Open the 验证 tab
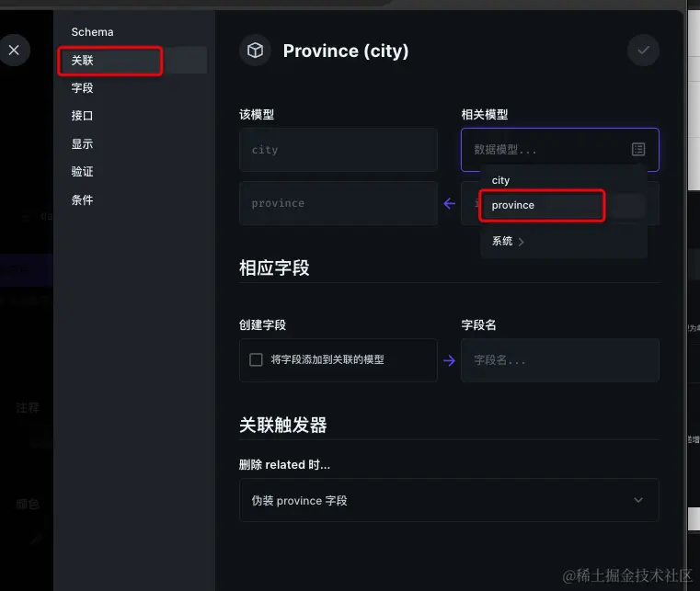This screenshot has width=700, height=591. coord(83,172)
